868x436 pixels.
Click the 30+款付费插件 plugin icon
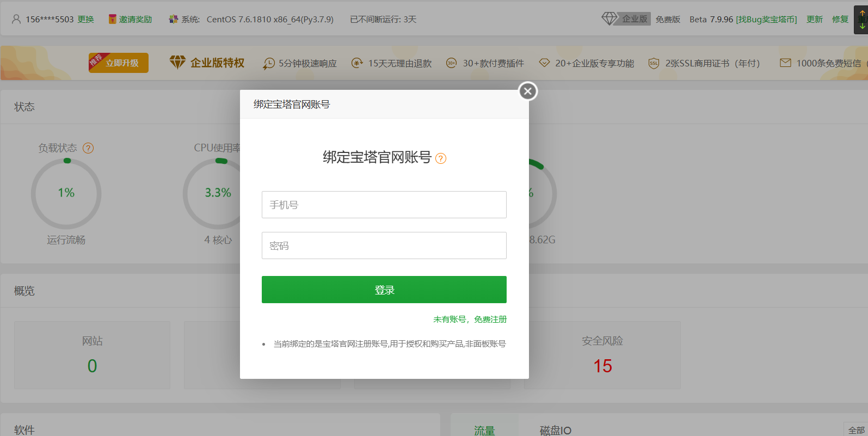(x=451, y=63)
